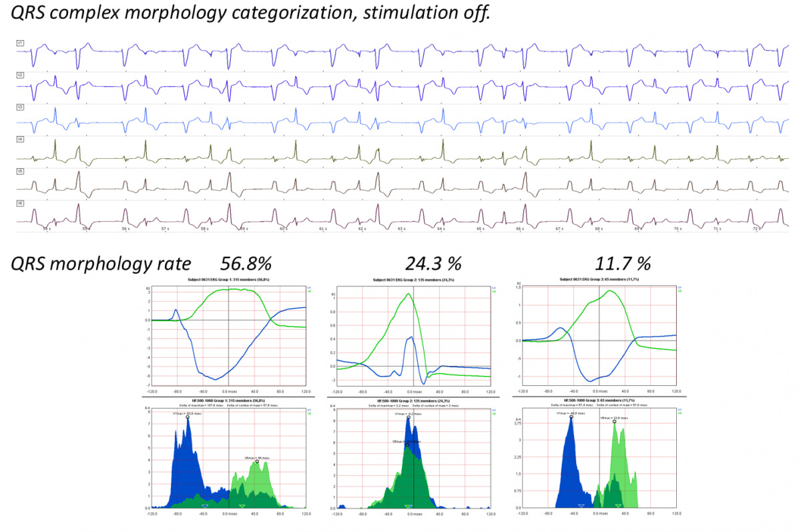This screenshot has width=801, height=532.
Task: Click the green V6 curve in Group 1 EKG chart
Action: (x=227, y=290)
